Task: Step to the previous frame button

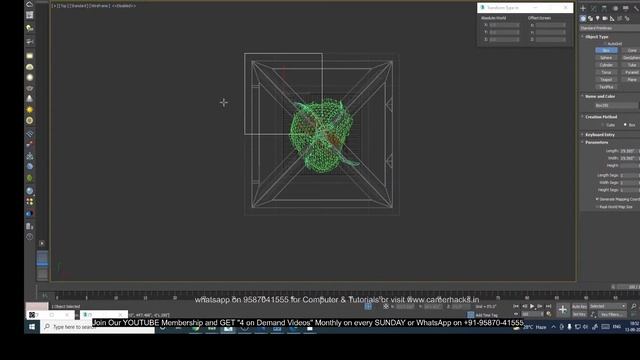Action: coord(524,306)
